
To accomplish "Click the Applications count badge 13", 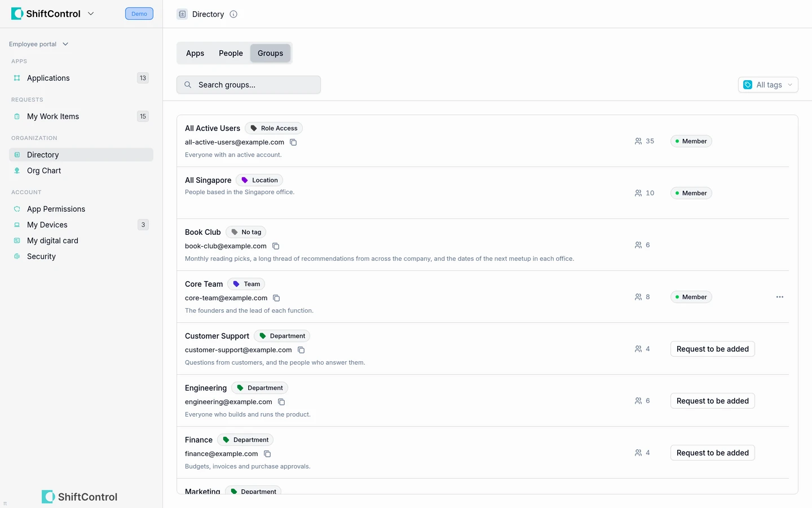I will pos(143,78).
